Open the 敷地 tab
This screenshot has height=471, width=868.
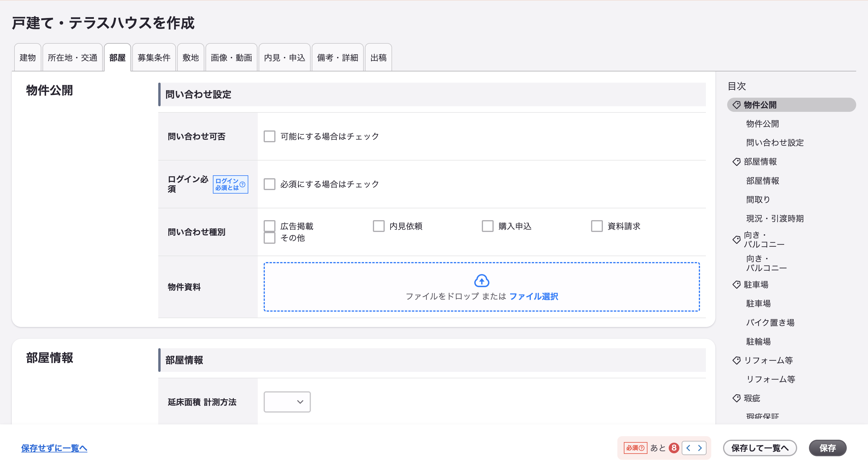click(x=191, y=57)
